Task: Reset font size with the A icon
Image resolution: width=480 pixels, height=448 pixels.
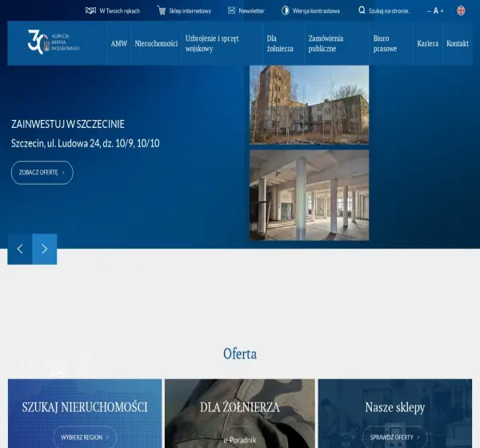Action: coord(436,11)
